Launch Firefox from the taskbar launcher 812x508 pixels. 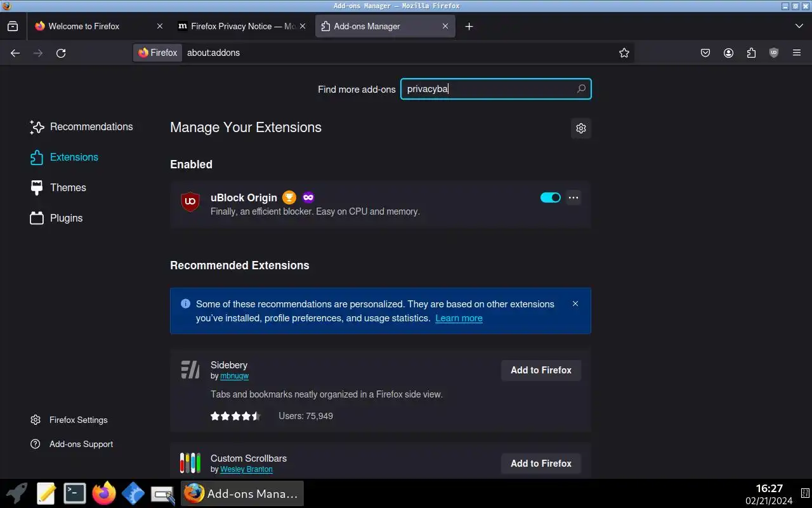(104, 493)
